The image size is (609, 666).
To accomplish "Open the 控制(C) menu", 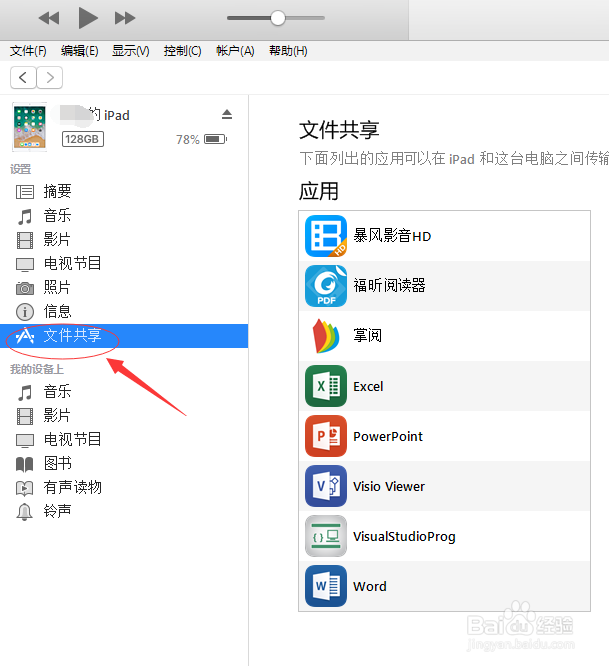I will click(183, 51).
